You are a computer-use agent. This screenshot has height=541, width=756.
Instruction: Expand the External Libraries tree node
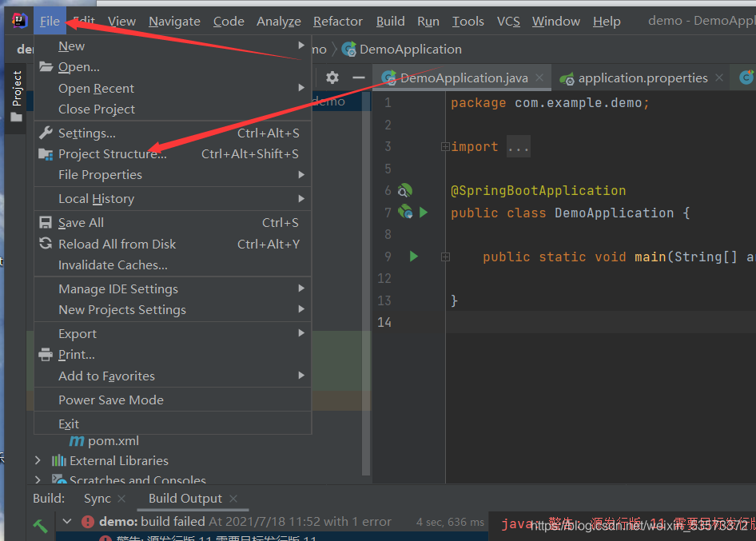coord(38,460)
